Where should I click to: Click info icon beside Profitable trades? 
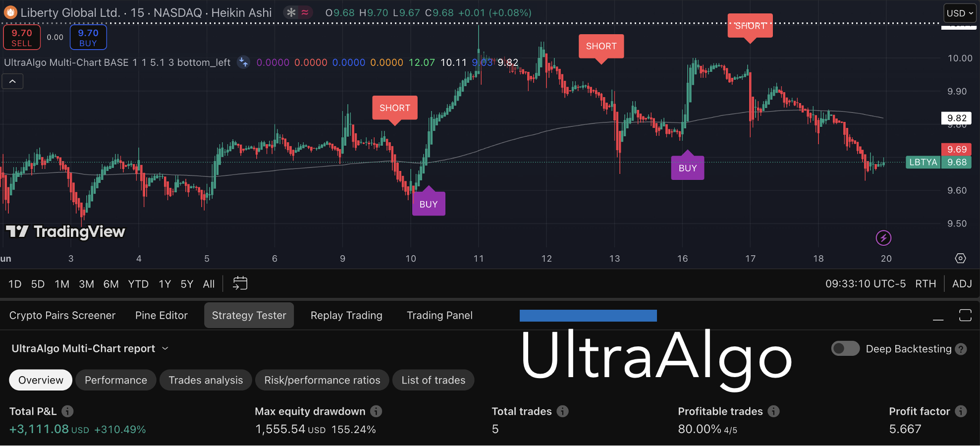[773, 411]
